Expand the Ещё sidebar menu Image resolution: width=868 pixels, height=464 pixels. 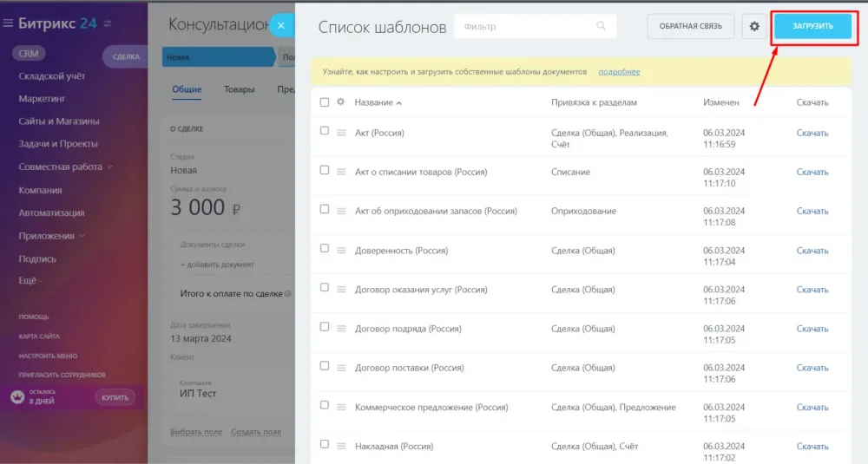[30, 280]
